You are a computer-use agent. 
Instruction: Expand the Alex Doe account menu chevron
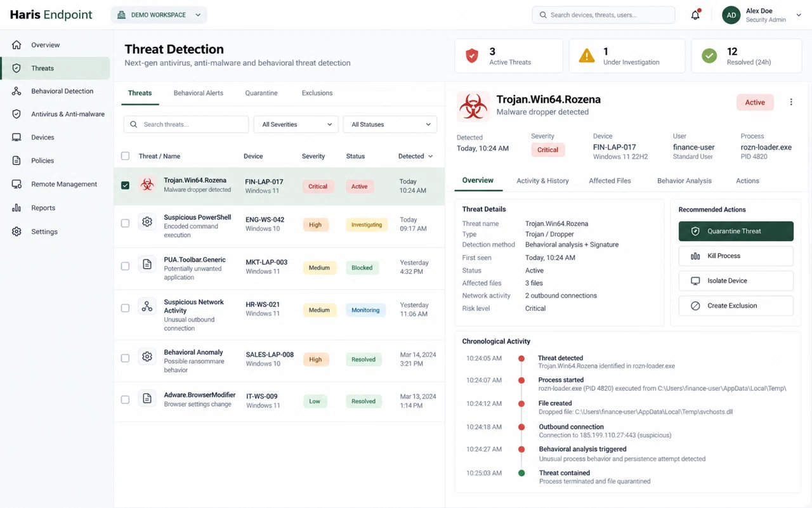(x=799, y=15)
